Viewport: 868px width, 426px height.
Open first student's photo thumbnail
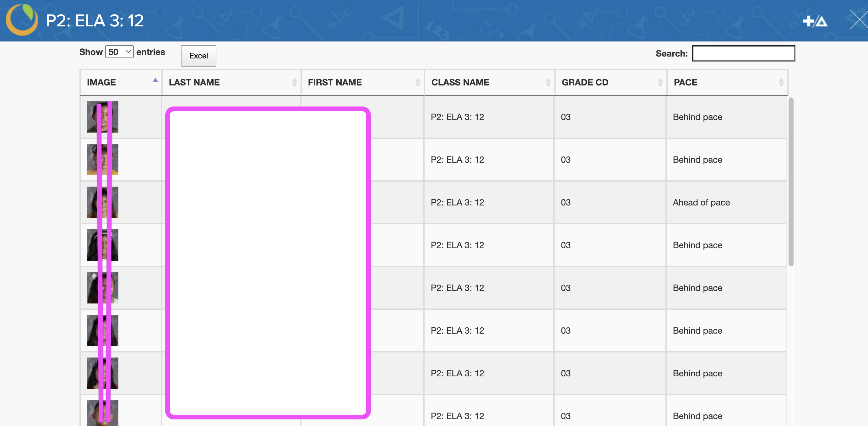click(x=102, y=117)
